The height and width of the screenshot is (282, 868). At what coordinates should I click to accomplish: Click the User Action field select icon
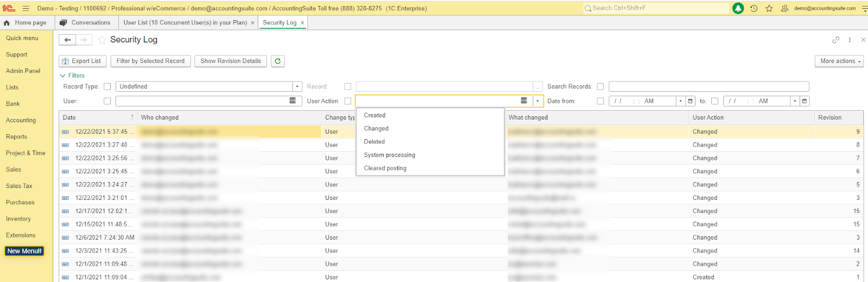pyautogui.click(x=524, y=101)
